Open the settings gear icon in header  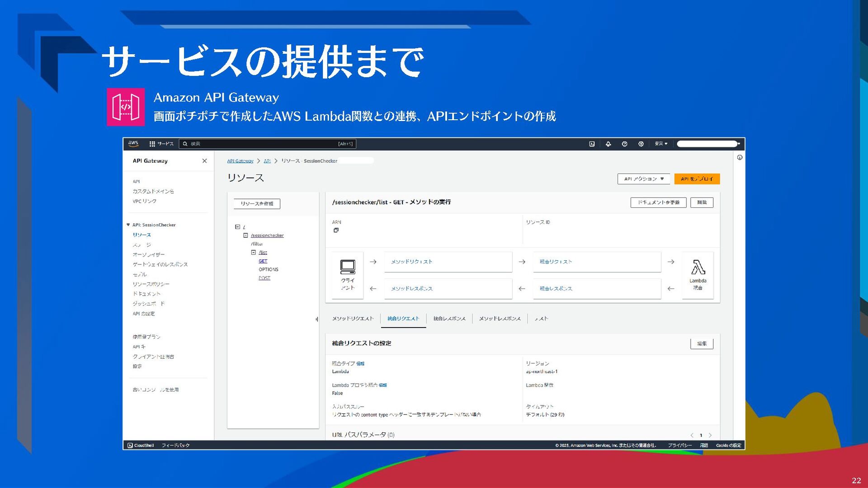coord(641,144)
